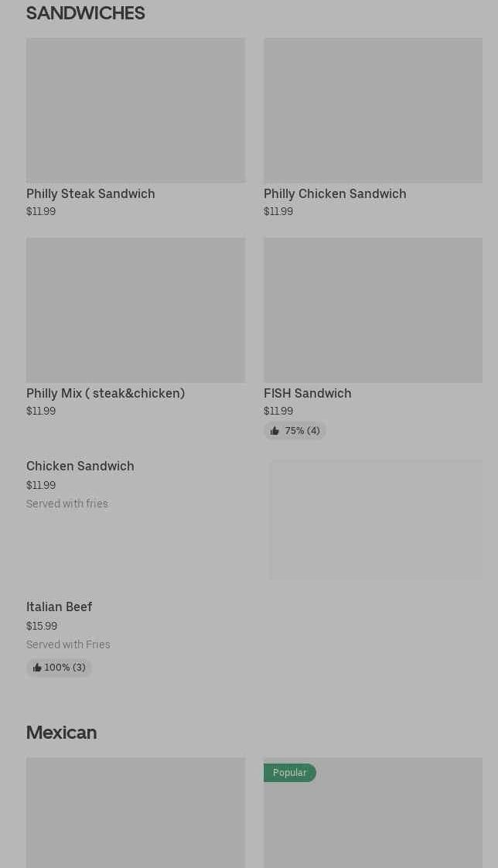The width and height of the screenshot is (498, 868).
Task: Click the Mexican section heading
Action: click(61, 732)
